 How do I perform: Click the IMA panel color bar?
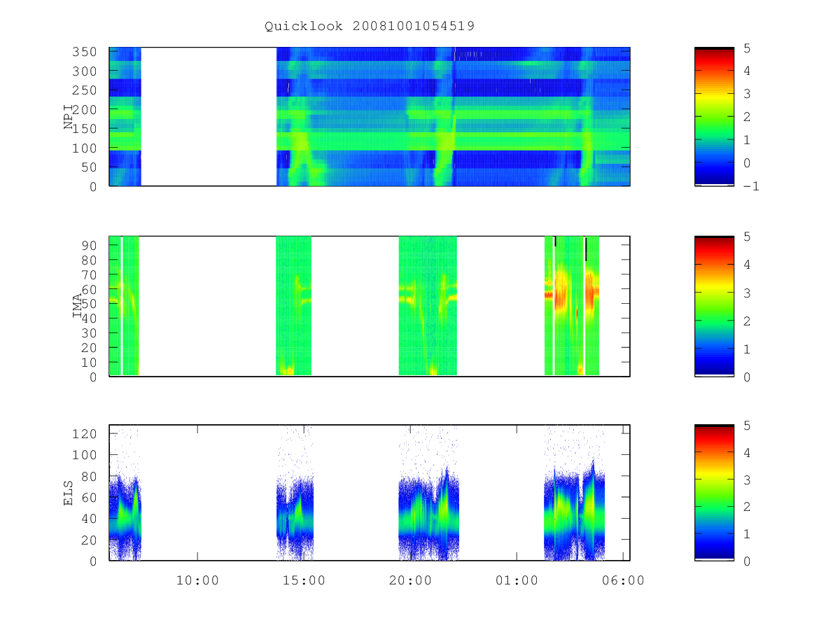(714, 306)
